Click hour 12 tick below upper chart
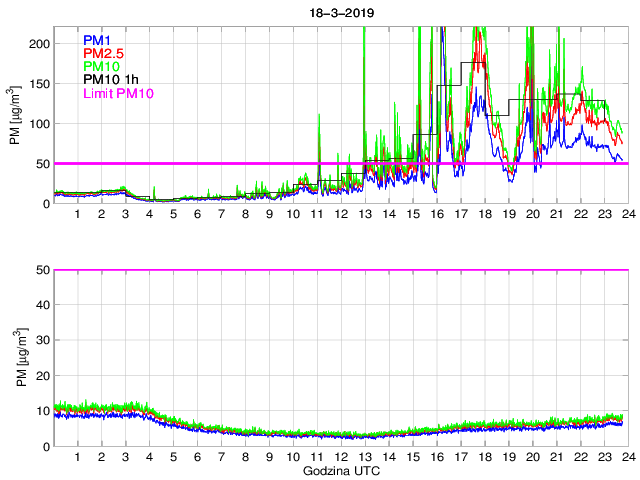The width and height of the screenshot is (640, 480). (x=341, y=214)
